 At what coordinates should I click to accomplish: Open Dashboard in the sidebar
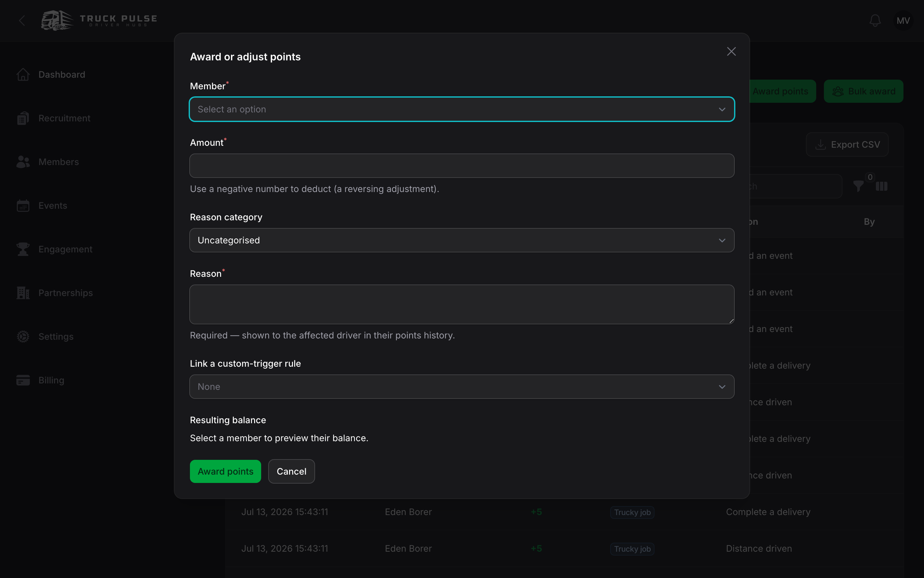tap(62, 74)
